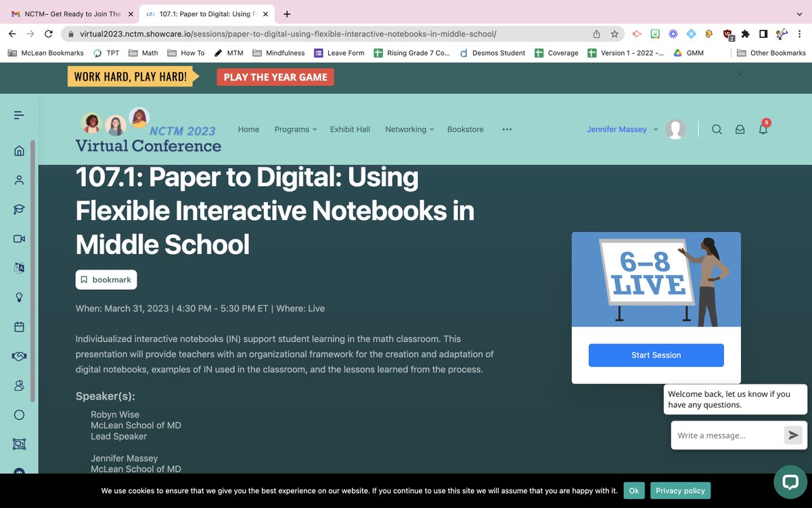Open the profile person icon in sidebar

click(x=19, y=180)
